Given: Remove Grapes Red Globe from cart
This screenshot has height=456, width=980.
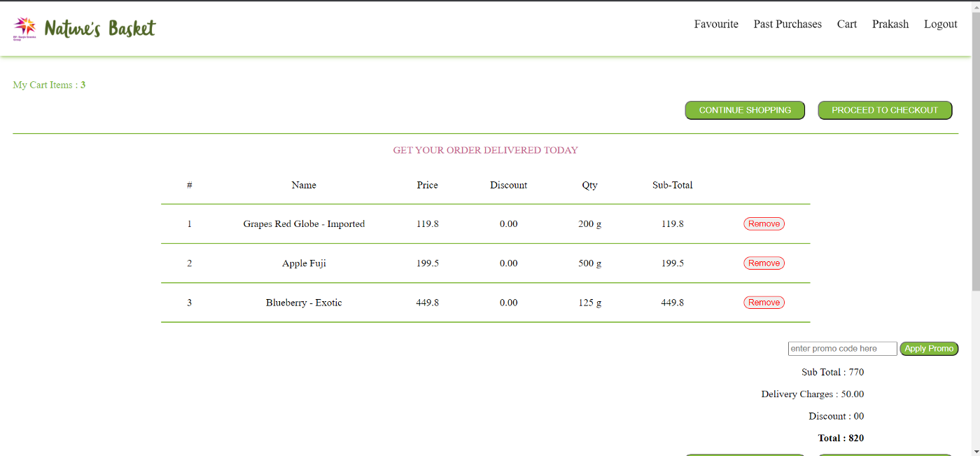Looking at the screenshot, I should pyautogui.click(x=764, y=224).
